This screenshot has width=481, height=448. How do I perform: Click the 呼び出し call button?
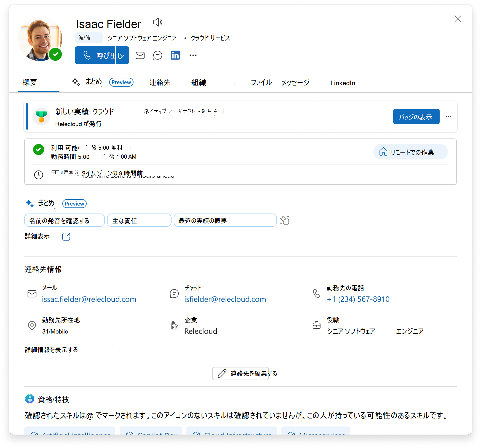coord(95,55)
